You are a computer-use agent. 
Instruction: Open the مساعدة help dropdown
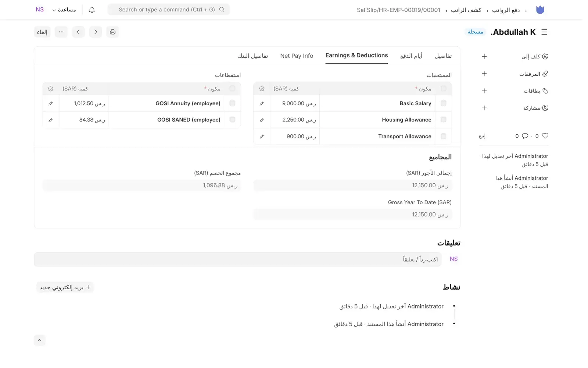coord(64,10)
